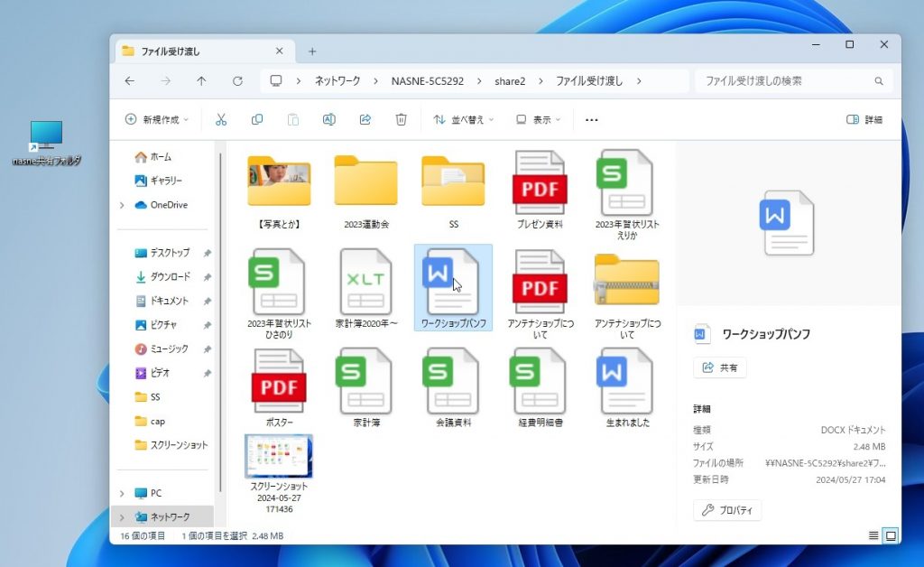Select the ポスター PDF file
The height and width of the screenshot is (567, 924).
pos(279,387)
